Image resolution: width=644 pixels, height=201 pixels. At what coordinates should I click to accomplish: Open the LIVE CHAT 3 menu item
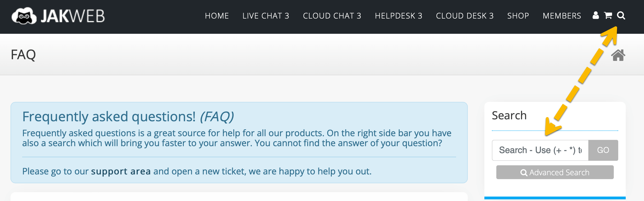click(266, 16)
